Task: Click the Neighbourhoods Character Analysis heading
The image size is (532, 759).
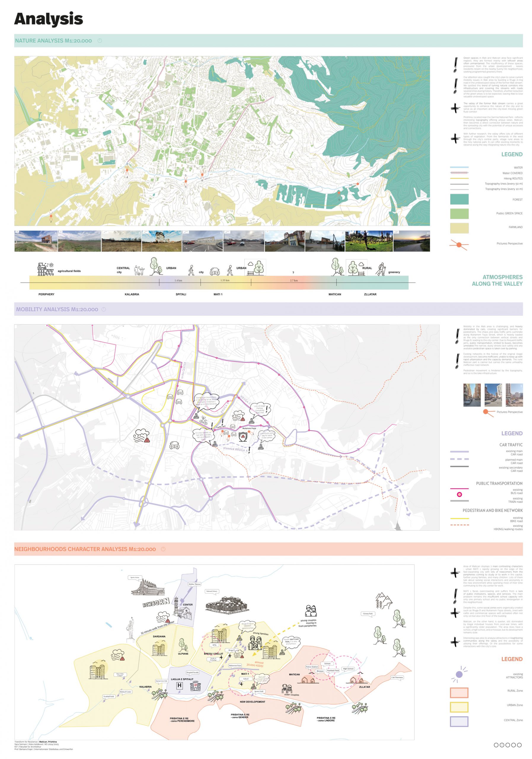Action: click(85, 549)
